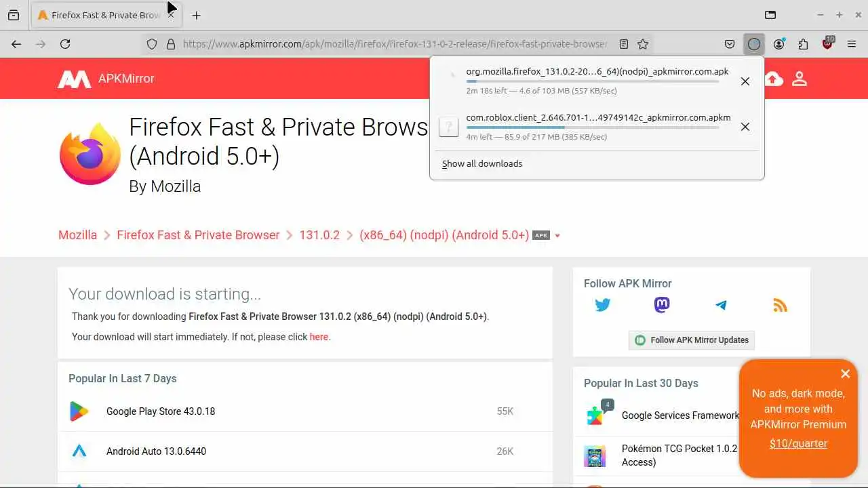Image resolution: width=868 pixels, height=488 pixels.
Task: Go to the Mozilla breadcrumb
Action: (77, 235)
